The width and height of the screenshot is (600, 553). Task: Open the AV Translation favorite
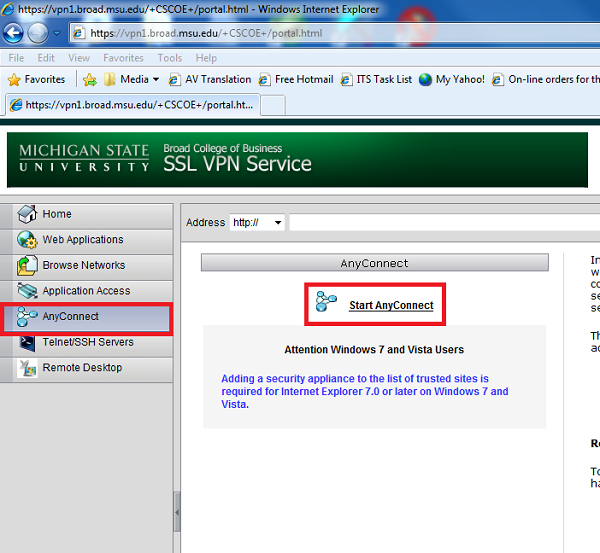tap(210, 79)
